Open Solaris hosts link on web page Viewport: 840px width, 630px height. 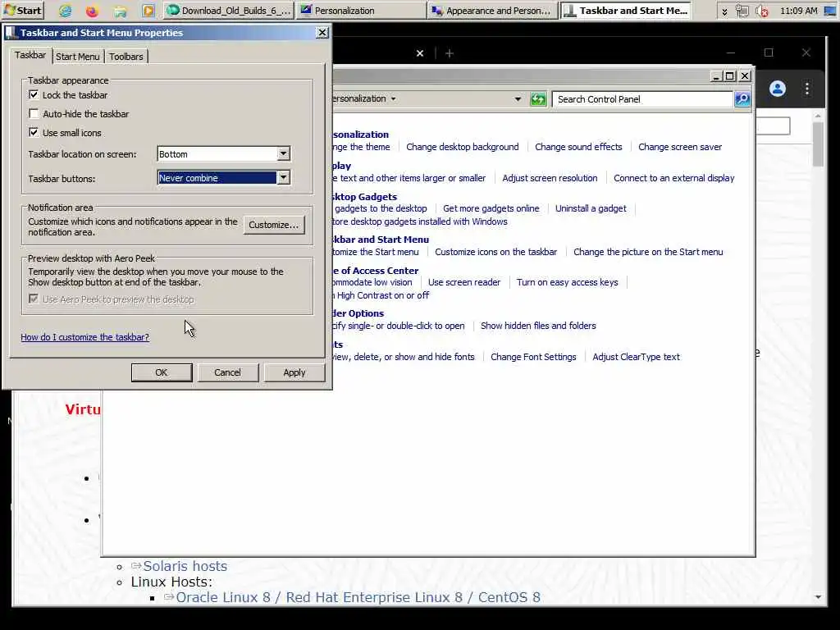[185, 566]
